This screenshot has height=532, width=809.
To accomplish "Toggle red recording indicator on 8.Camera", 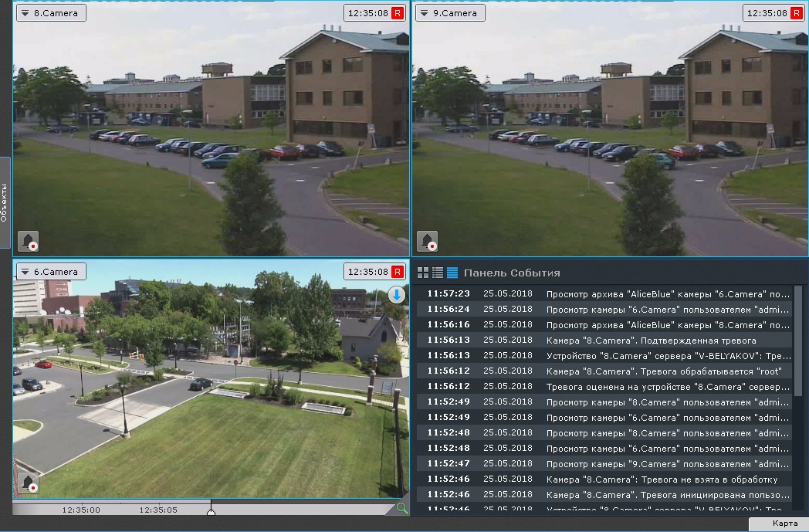I will tap(398, 13).
